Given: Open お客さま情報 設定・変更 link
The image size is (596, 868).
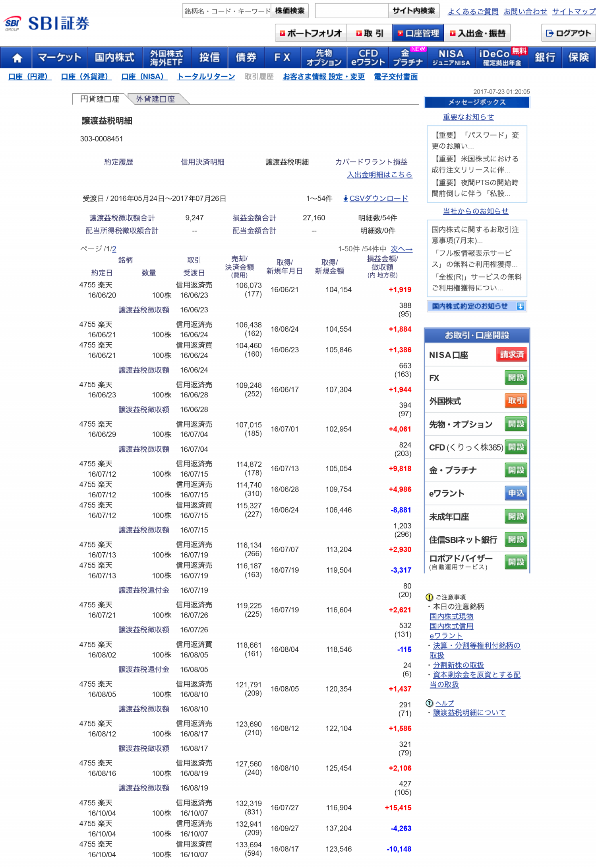Looking at the screenshot, I should 324,76.
